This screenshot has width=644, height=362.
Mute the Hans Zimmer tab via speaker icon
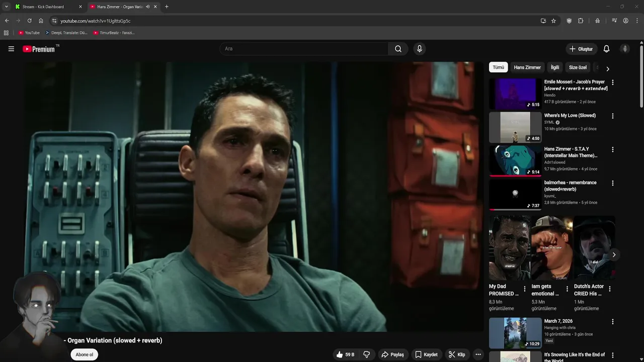point(147,7)
